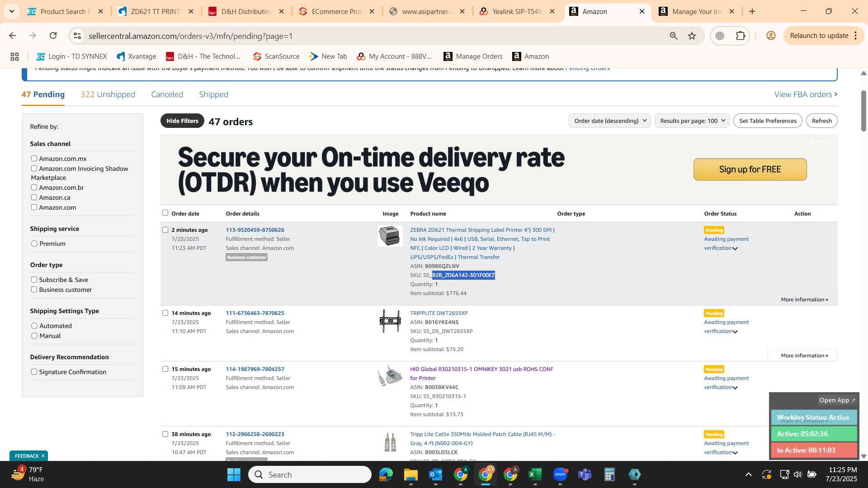
Task: Refresh the orders list
Action: point(821,121)
